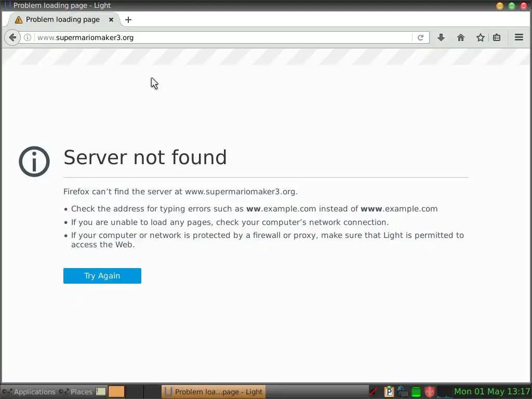The width and height of the screenshot is (532, 399).
Task: Click the Try Again button
Action: tap(102, 276)
